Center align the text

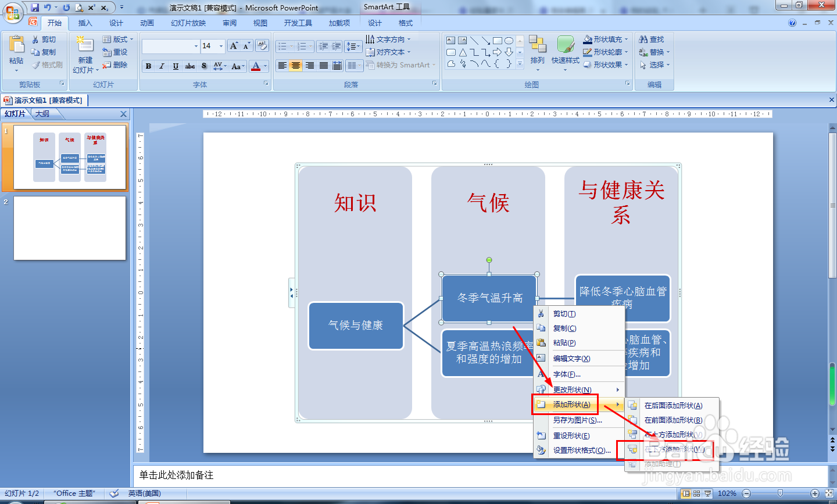tap(296, 66)
